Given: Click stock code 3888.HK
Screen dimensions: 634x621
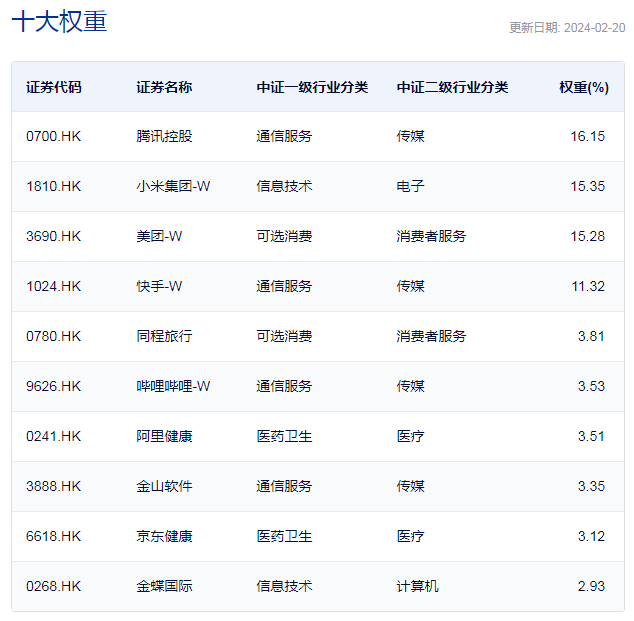Looking at the screenshot, I should coord(53,486).
